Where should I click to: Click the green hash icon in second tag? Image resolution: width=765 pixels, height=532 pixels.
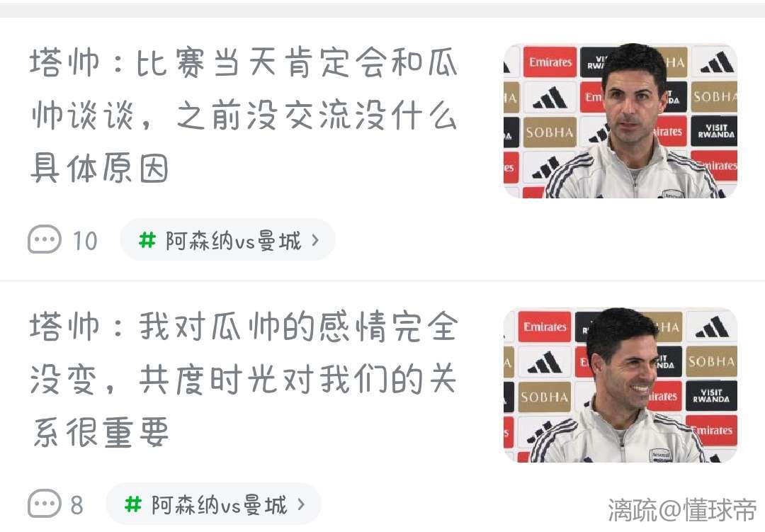click(132, 504)
